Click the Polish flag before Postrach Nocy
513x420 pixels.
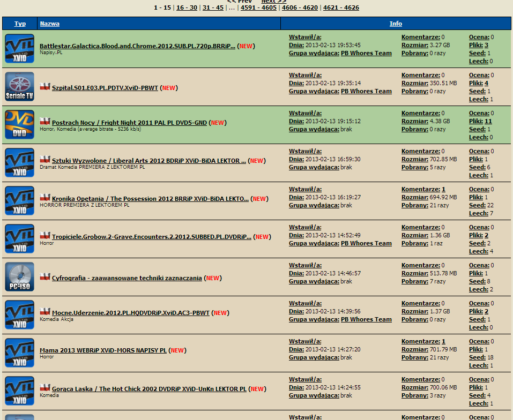45,121
